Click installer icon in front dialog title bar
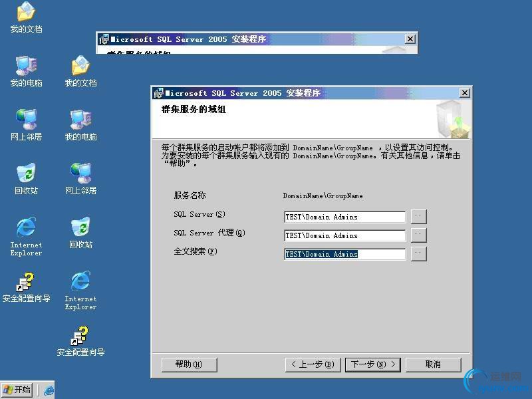 pos(158,93)
